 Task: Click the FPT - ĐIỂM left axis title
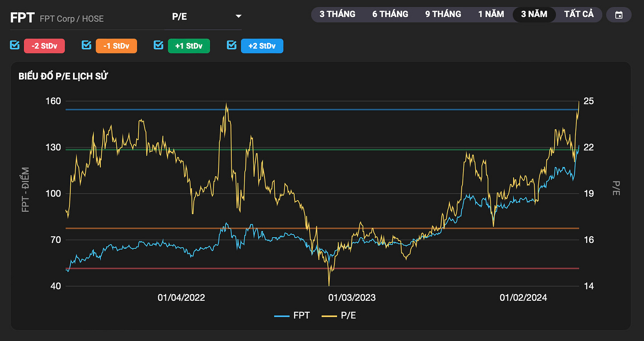point(26,190)
